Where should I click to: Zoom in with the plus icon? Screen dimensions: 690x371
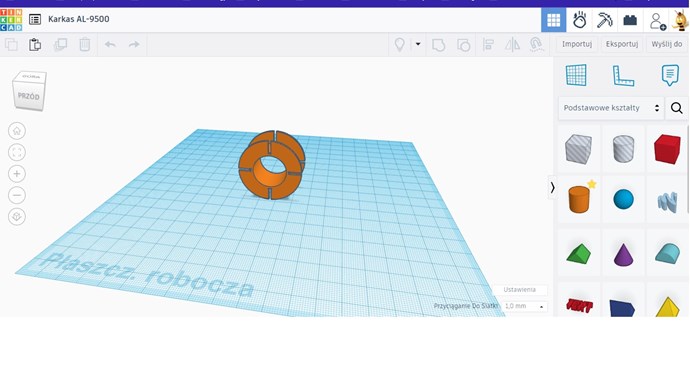pyautogui.click(x=17, y=174)
